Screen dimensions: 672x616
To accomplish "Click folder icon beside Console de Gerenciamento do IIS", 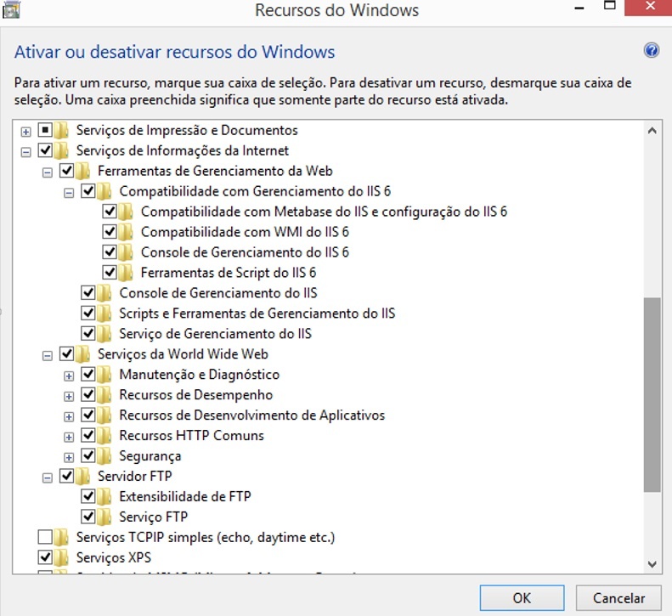I will 104,293.
